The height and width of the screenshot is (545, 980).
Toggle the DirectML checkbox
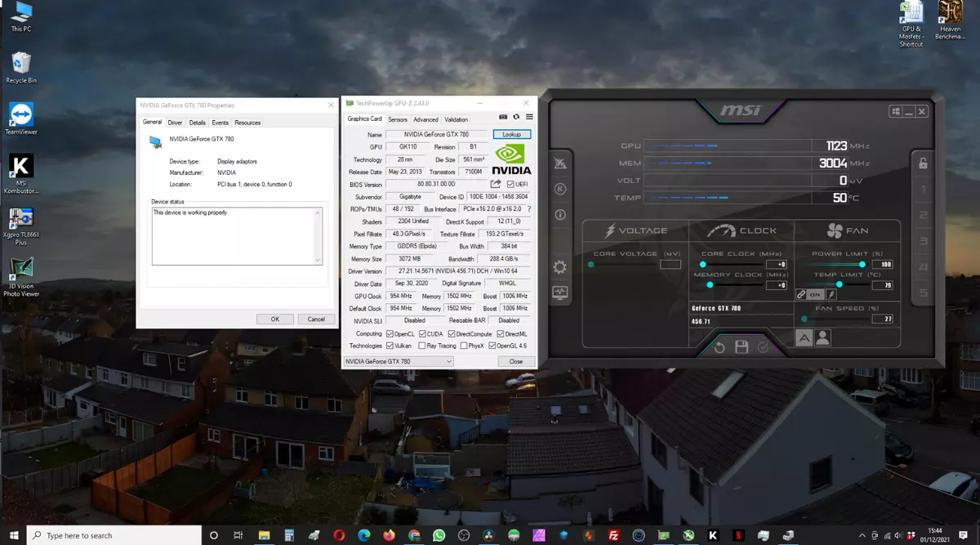tap(500, 333)
